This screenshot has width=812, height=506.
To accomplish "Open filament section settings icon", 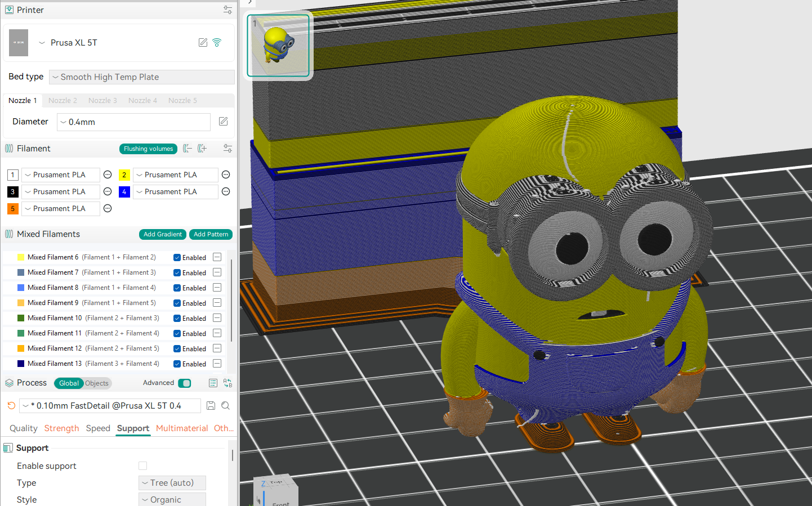I will coord(227,149).
